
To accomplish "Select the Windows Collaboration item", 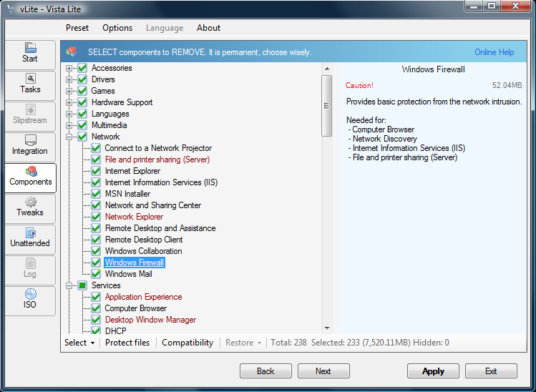I will [x=144, y=251].
